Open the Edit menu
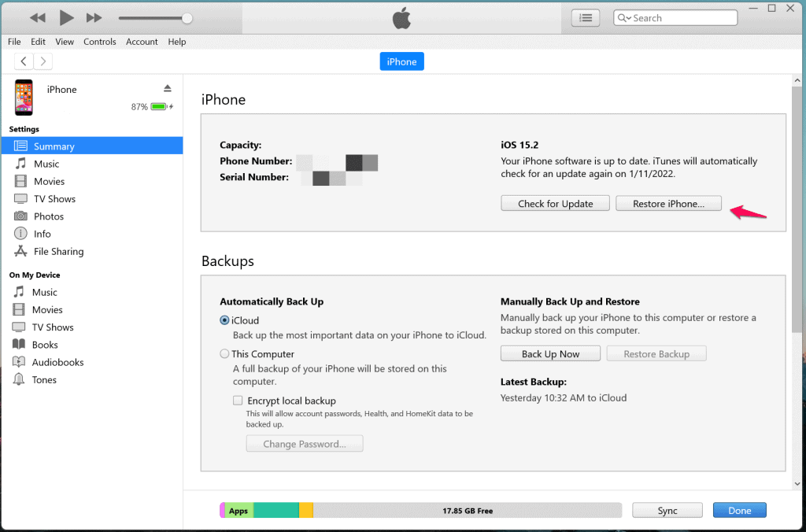This screenshot has height=532, width=806. 38,42
